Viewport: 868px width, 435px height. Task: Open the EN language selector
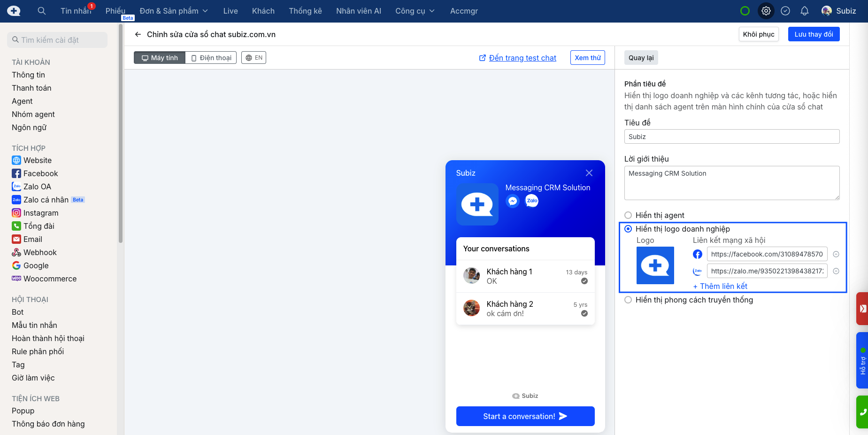[x=253, y=57]
